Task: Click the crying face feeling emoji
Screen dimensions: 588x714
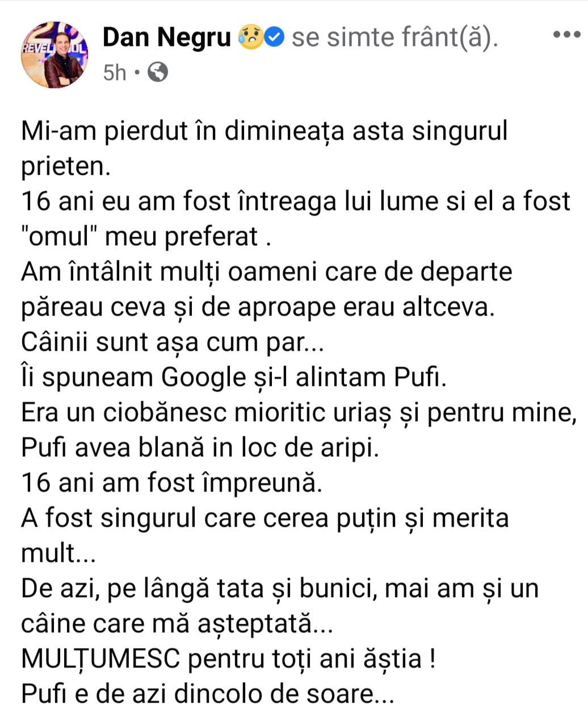Action: (x=250, y=37)
